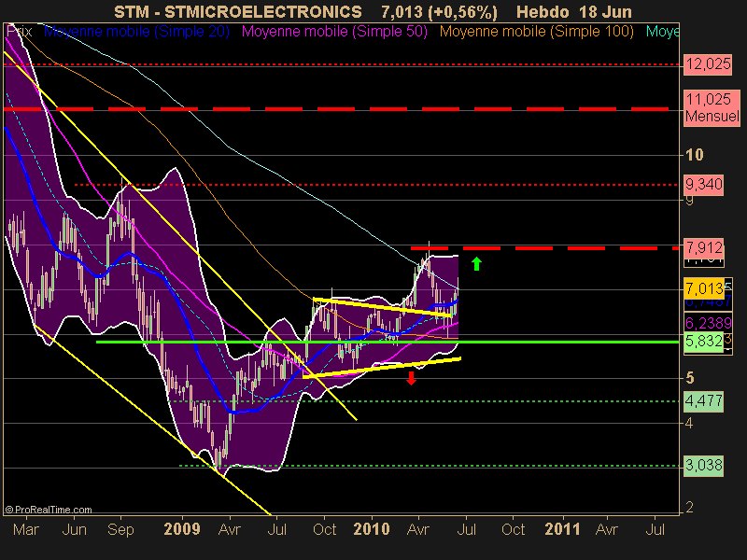Click the Oct label of year 2009
747x560 pixels.
[324, 529]
